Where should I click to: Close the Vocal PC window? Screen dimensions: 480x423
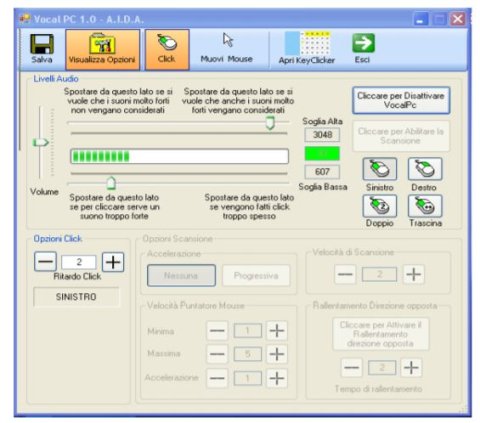click(458, 19)
